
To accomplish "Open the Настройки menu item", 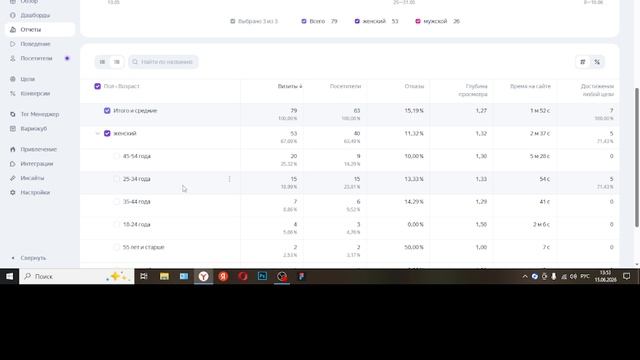I will [35, 192].
